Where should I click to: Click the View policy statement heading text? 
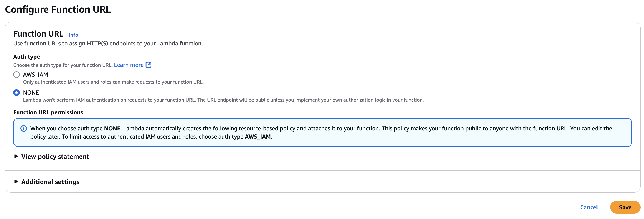[x=55, y=157]
